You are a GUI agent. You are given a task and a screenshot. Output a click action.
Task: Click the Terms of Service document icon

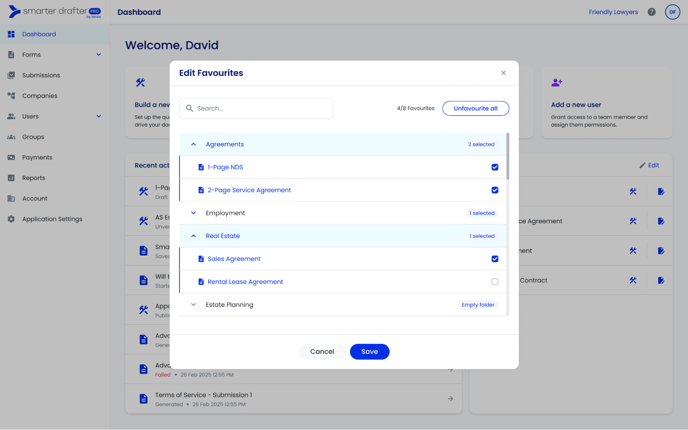click(x=143, y=399)
